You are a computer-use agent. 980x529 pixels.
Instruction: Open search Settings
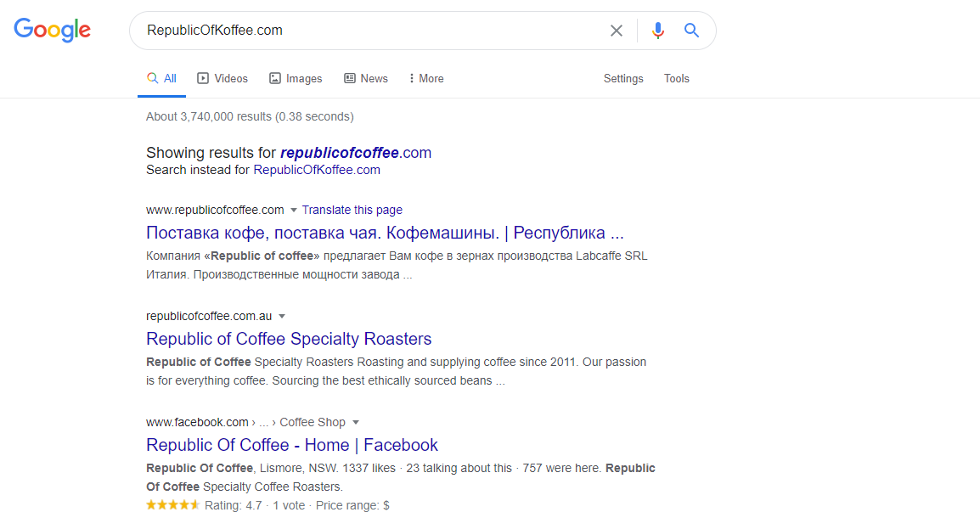(623, 78)
